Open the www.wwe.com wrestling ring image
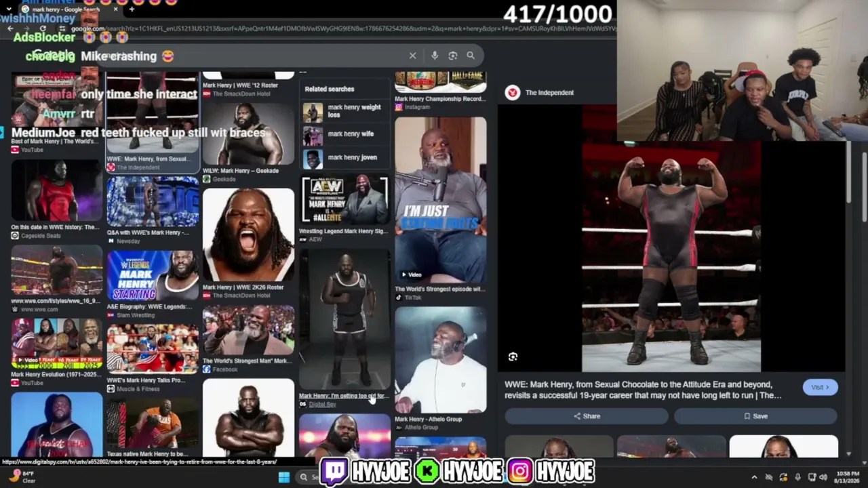The image size is (868, 488). click(x=57, y=270)
